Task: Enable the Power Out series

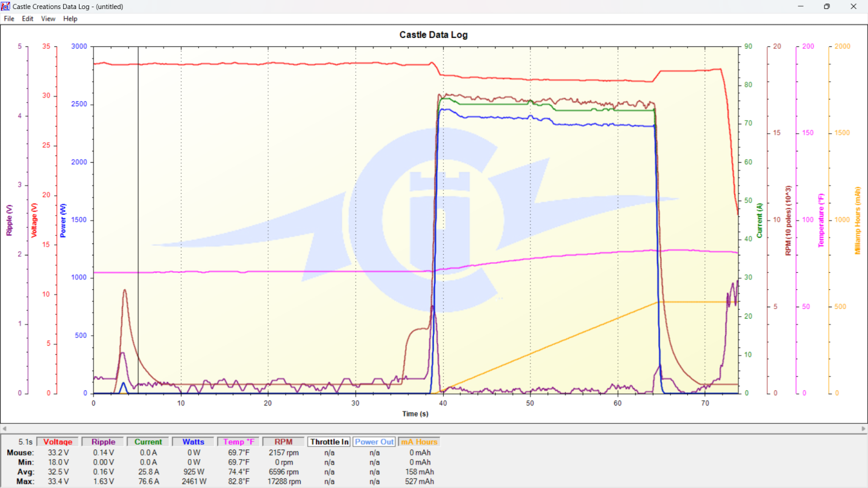Action: pyautogui.click(x=374, y=442)
